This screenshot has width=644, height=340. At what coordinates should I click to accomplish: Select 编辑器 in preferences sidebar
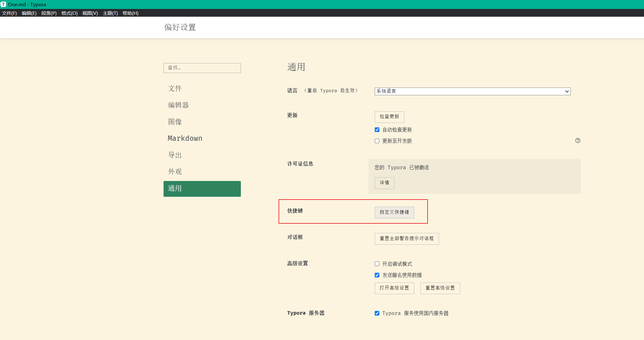202,105
